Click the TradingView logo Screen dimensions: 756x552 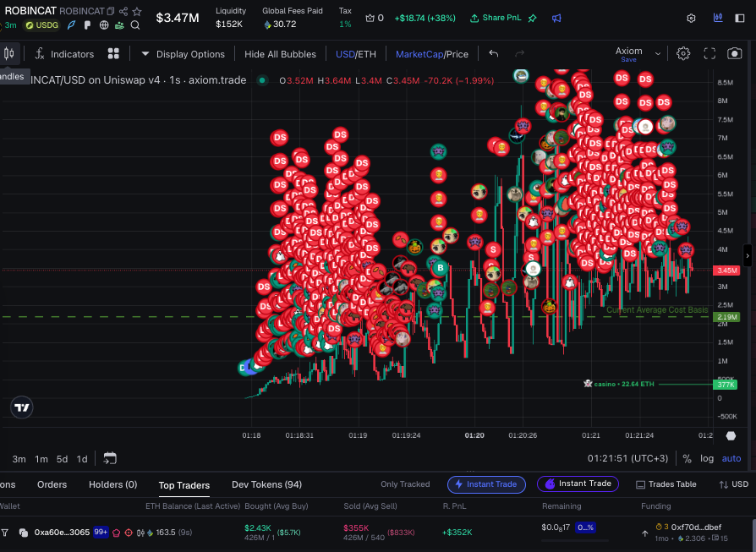22,407
